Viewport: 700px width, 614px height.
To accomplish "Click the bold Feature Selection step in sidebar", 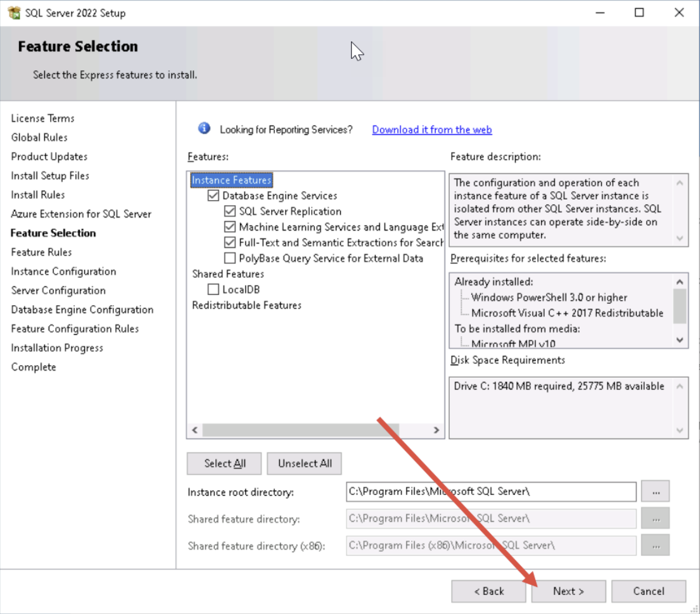I will 53,233.
